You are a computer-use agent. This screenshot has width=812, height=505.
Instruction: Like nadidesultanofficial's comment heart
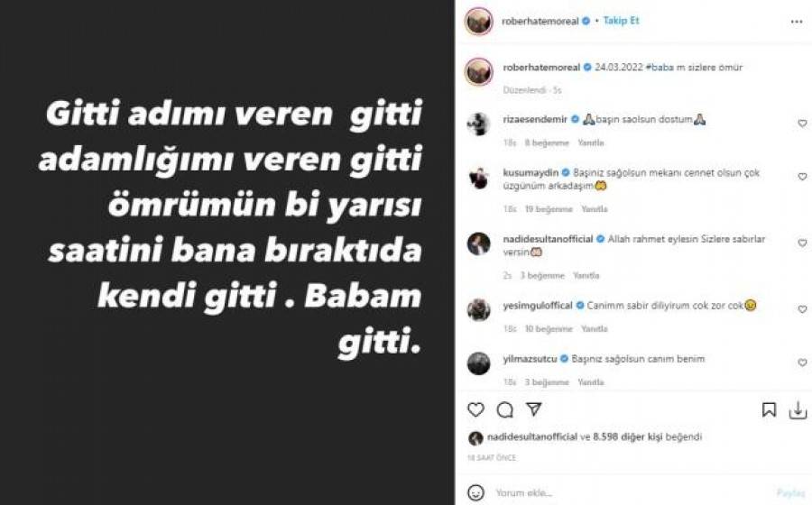[x=802, y=243]
